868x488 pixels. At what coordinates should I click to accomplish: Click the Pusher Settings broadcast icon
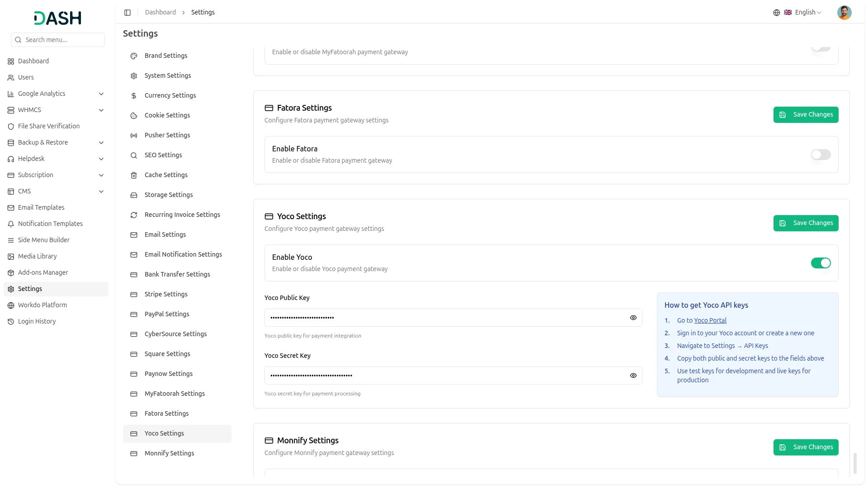coord(134,136)
